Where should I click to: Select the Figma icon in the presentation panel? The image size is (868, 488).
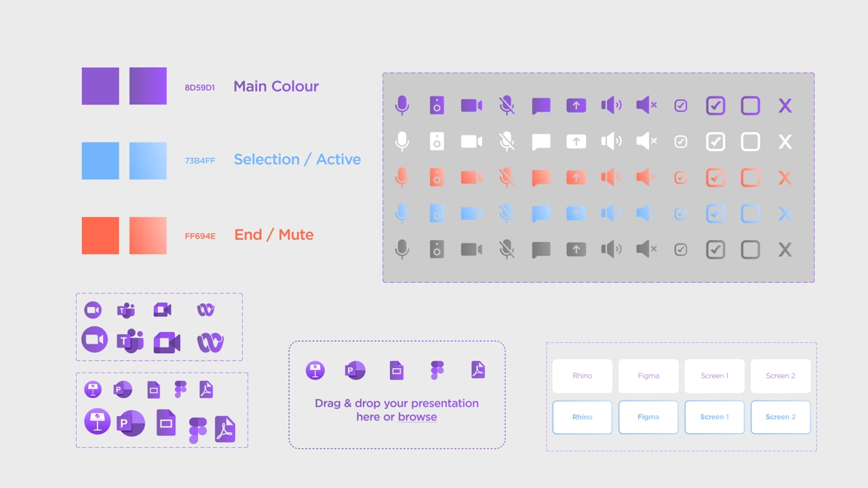(x=437, y=370)
